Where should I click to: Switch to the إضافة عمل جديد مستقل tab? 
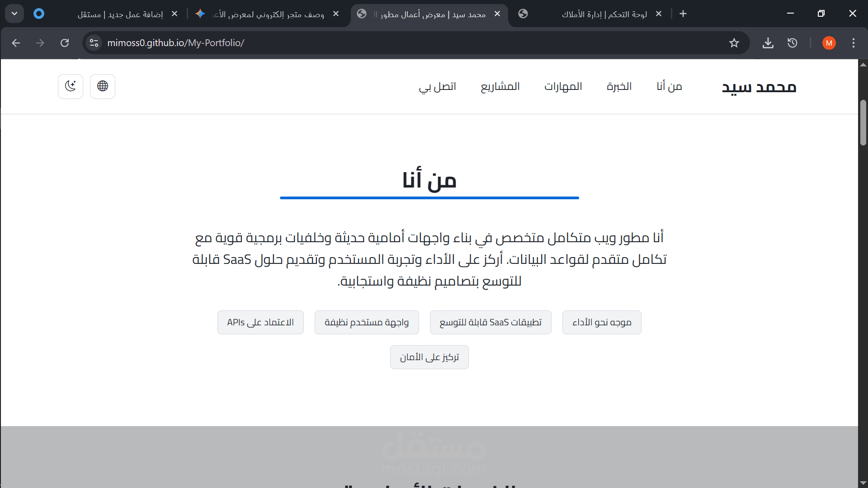[120, 14]
